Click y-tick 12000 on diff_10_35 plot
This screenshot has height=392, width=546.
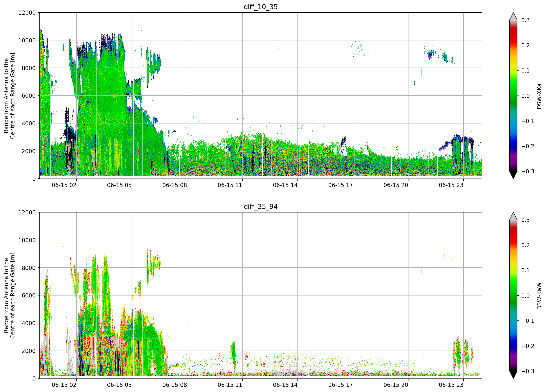click(27, 13)
